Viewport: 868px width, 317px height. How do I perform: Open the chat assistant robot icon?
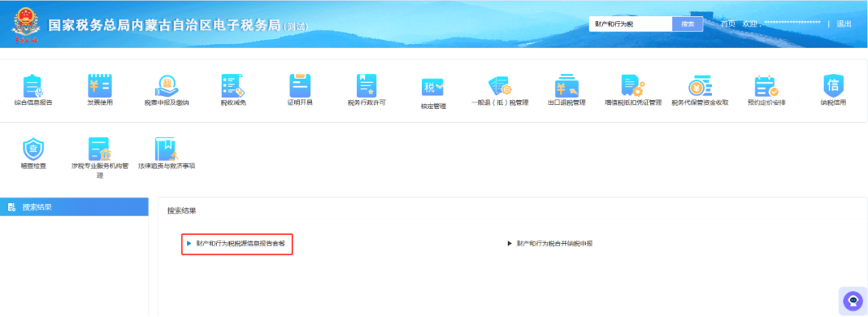pos(853,301)
